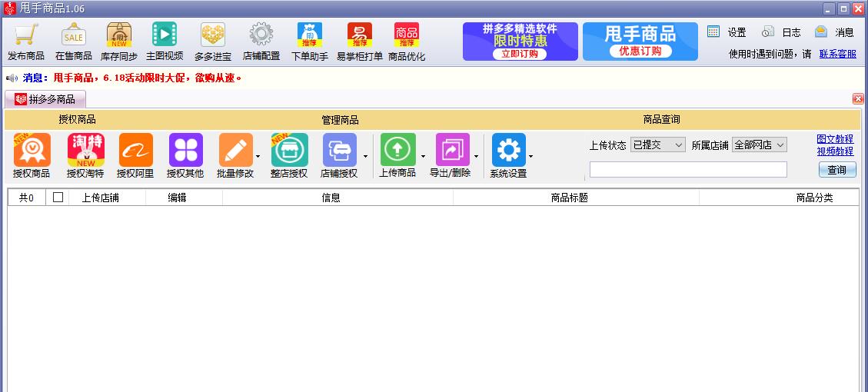Open 发布商品 shopping cart icon

coord(25,35)
